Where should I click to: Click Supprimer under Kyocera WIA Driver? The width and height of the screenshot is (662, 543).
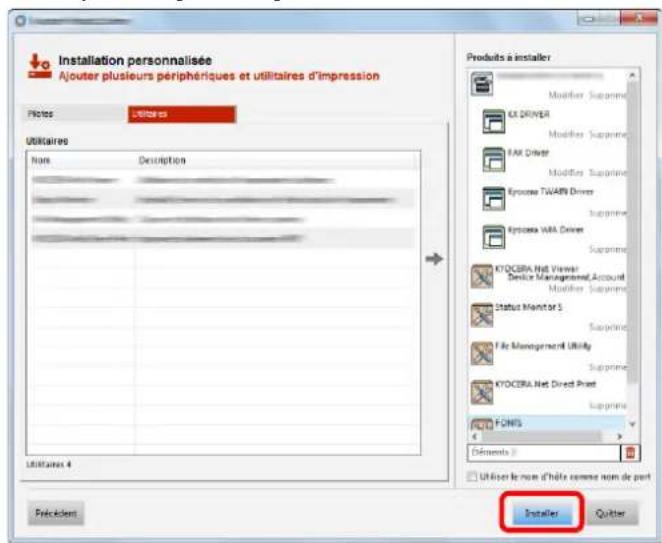pos(608,250)
